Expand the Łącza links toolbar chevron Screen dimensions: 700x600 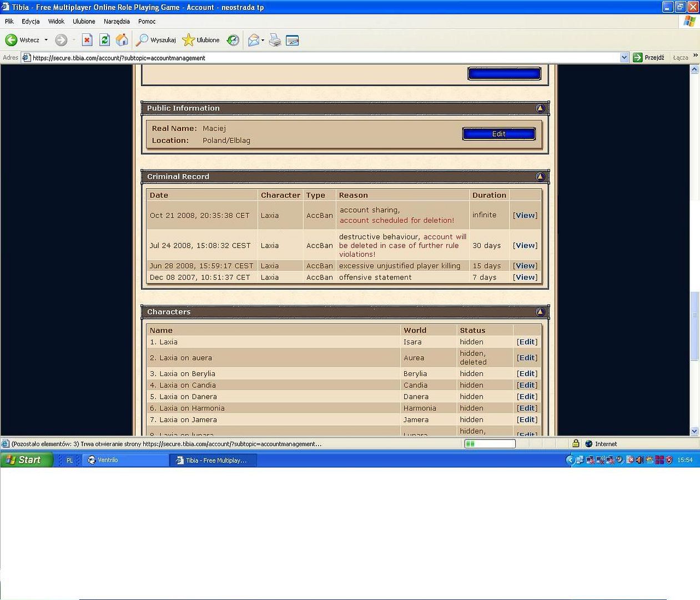pos(696,56)
